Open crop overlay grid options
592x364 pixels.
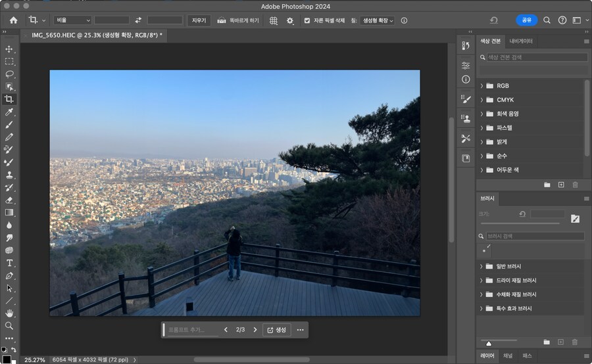[x=274, y=20]
